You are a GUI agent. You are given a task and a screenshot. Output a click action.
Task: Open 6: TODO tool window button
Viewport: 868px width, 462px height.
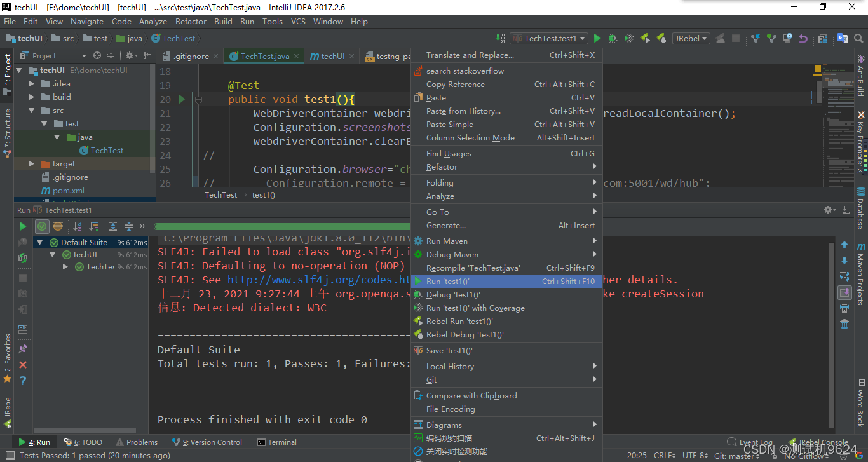point(83,442)
